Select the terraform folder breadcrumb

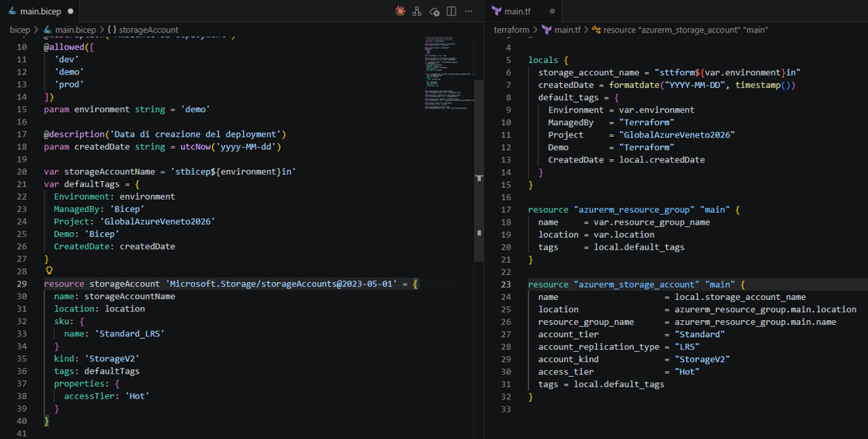pyautogui.click(x=511, y=30)
